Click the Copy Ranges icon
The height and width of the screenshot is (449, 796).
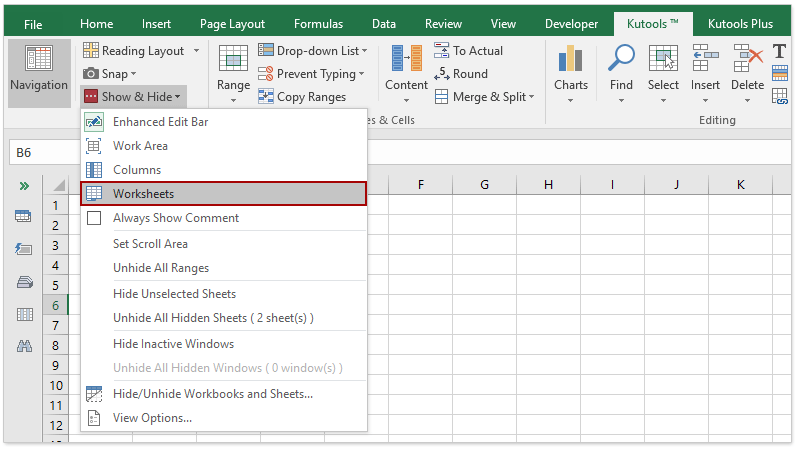[x=266, y=96]
